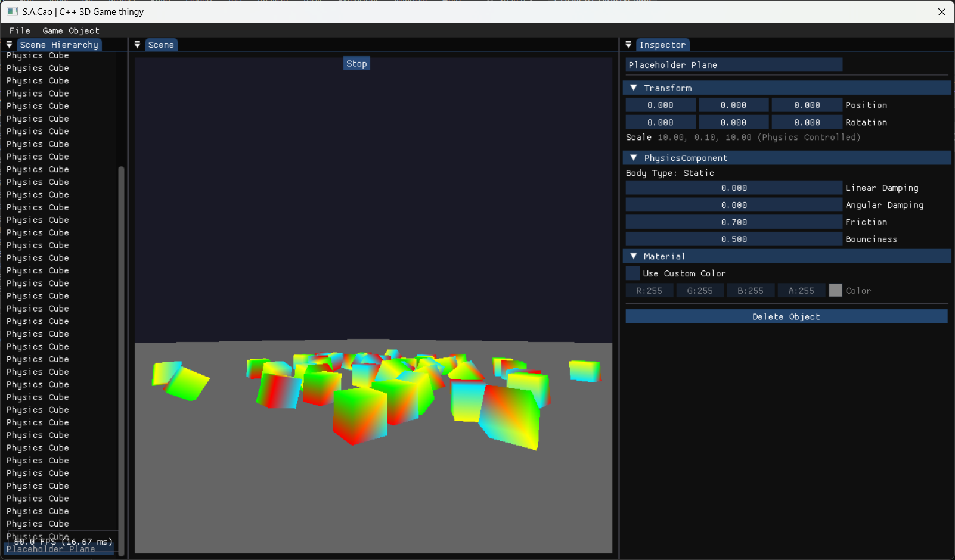Click the Delete Object button

[786, 316]
